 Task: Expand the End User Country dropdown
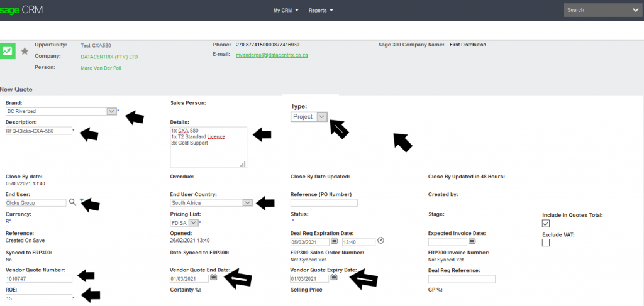(247, 203)
